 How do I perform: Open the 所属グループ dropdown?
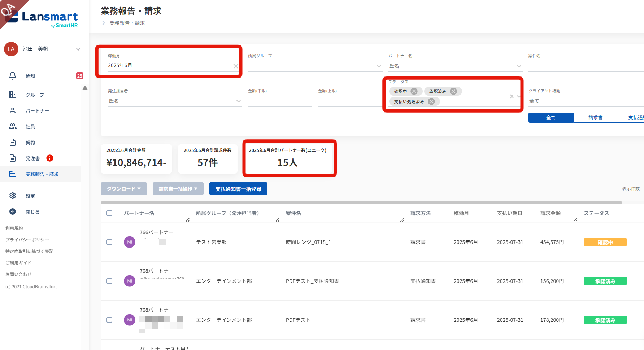click(x=315, y=66)
